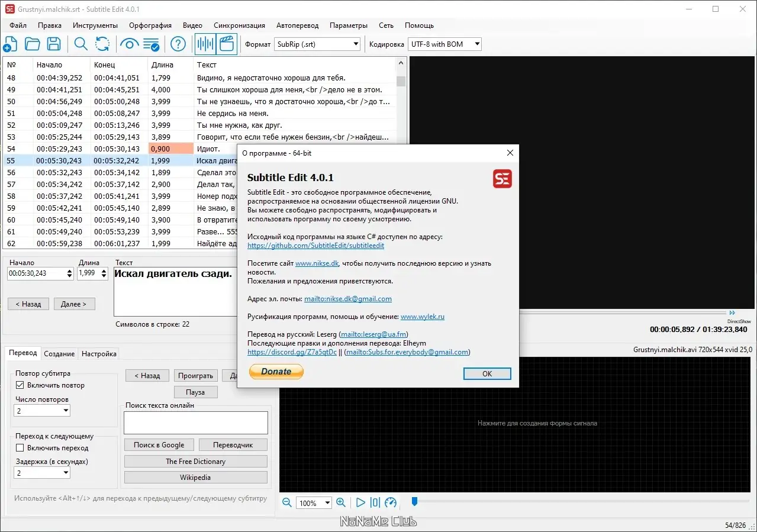Screen dimensions: 757x532
Task: Toggle the waveform display toolbar icon
Action: pyautogui.click(x=205, y=44)
